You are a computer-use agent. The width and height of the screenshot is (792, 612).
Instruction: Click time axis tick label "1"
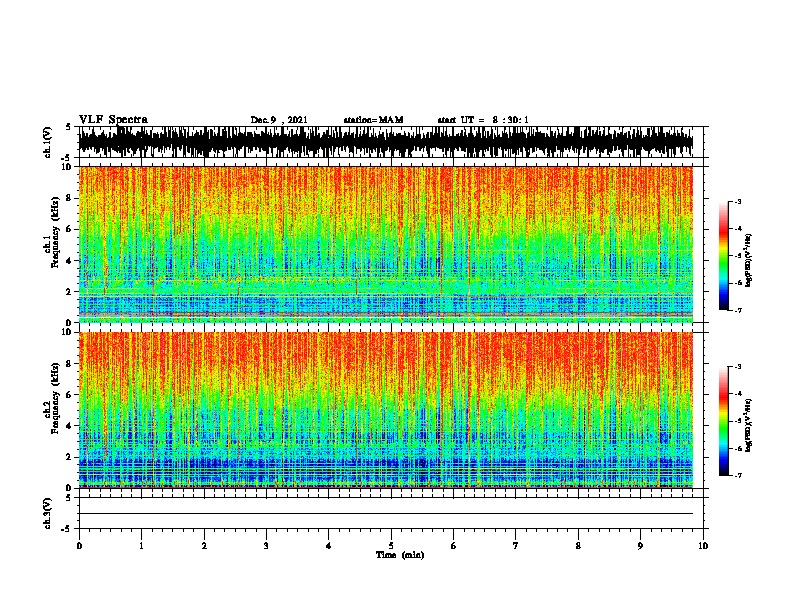tap(141, 546)
